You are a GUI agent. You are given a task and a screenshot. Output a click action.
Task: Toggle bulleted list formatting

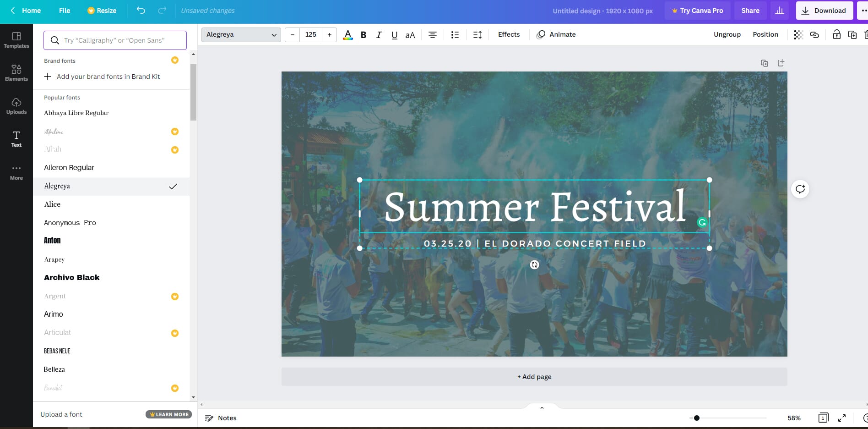tap(455, 35)
